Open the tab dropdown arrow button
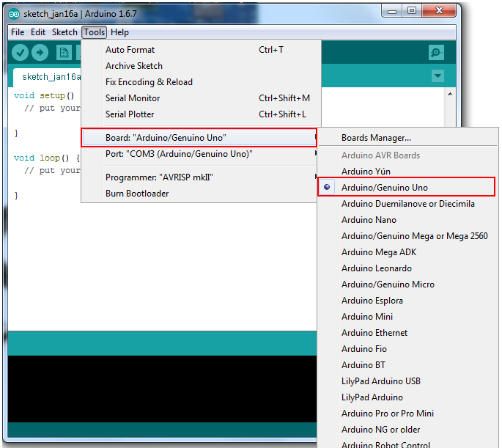Viewport: 502px width, 448px height. point(438,76)
